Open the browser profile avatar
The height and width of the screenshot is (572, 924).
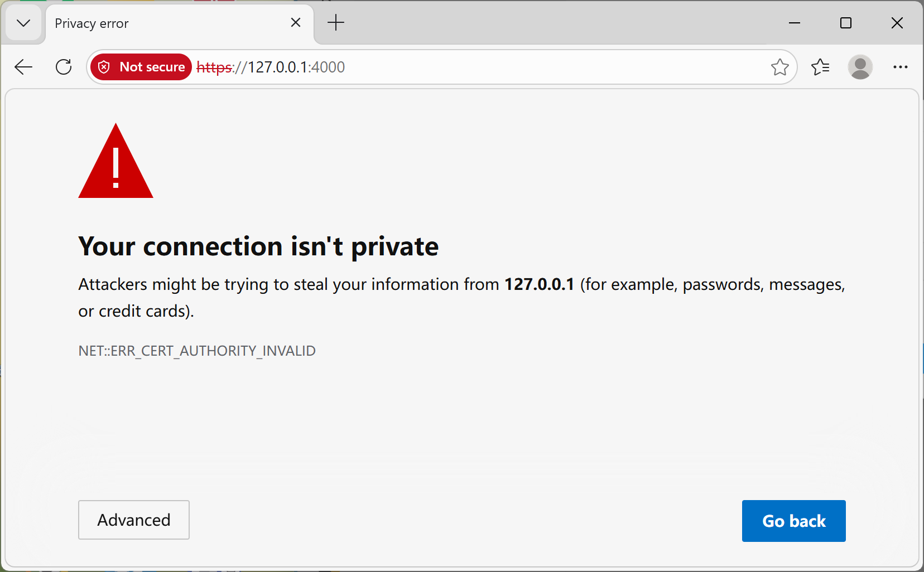click(x=860, y=67)
